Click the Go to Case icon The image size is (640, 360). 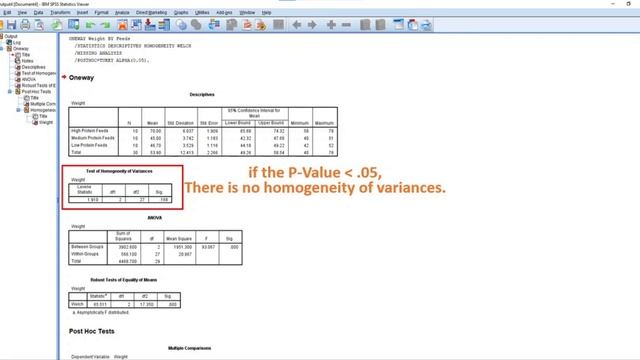click(136, 25)
